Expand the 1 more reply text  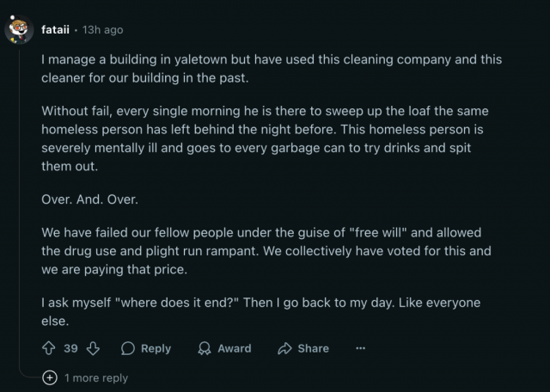[96, 378]
